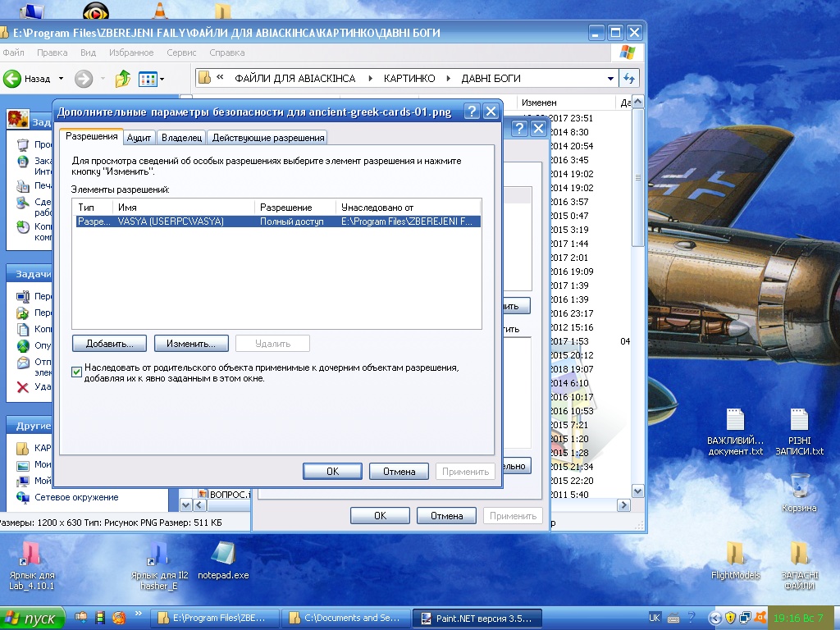Click the Унаследовано от column header
840x630 pixels.
point(409,208)
